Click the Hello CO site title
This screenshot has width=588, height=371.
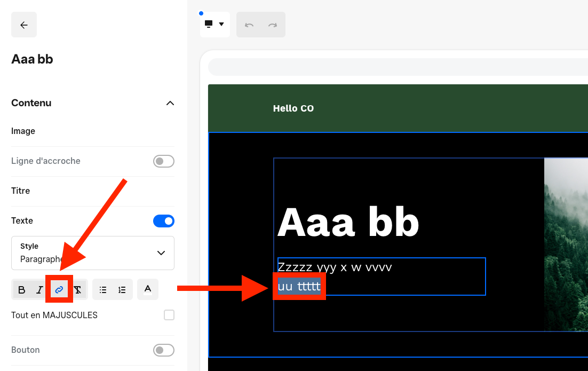point(293,108)
